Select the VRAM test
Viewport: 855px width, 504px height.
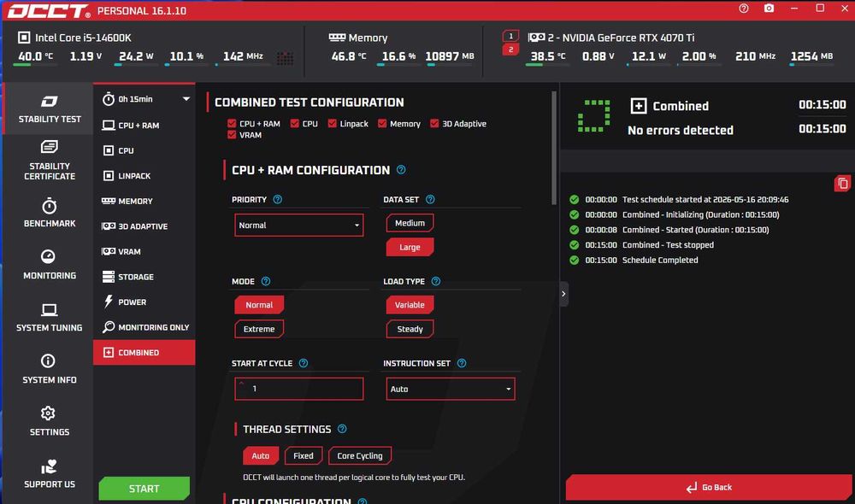click(144, 251)
